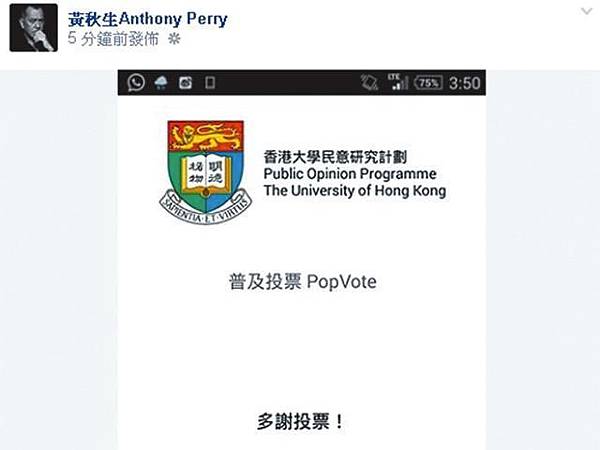This screenshot has width=600, height=450.
Task: Click The University of Hong Kong text
Action: 355,191
